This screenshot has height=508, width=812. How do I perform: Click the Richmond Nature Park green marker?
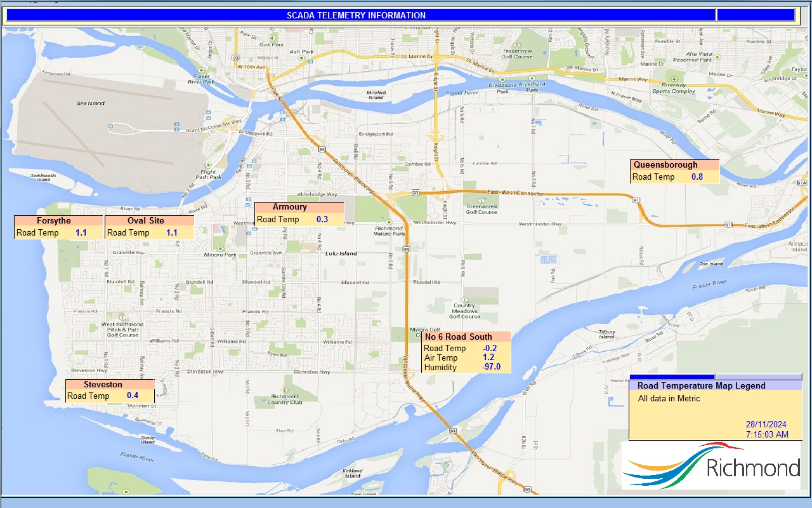[389, 222]
